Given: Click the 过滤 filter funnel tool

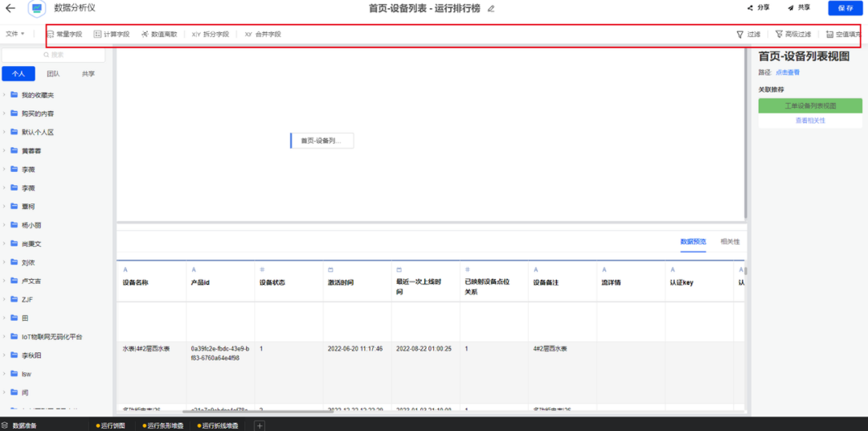Looking at the screenshot, I should click(748, 35).
